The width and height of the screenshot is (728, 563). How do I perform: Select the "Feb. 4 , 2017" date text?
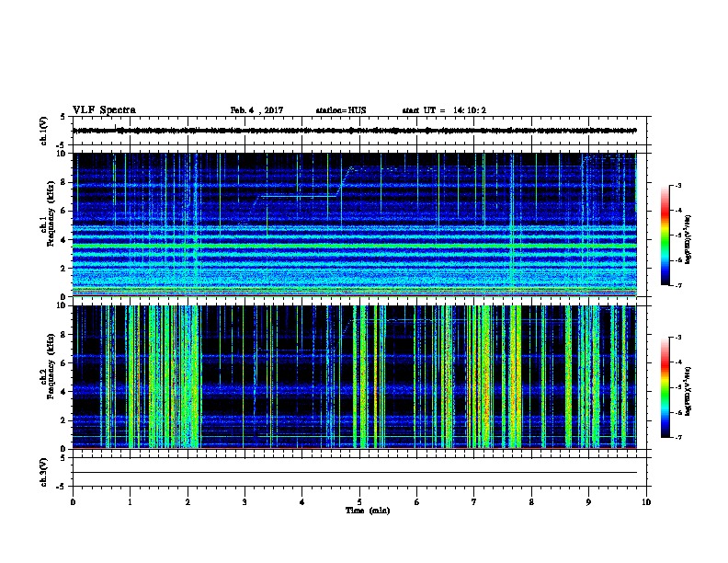[x=256, y=110]
